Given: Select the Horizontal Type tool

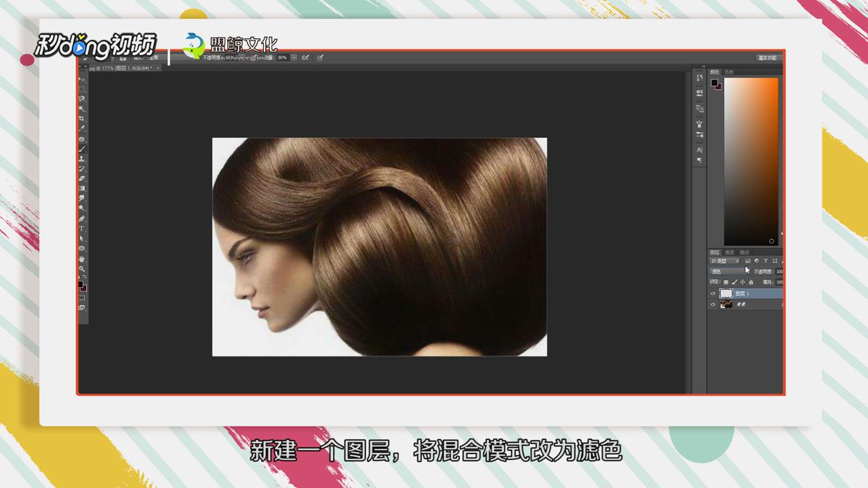Looking at the screenshot, I should tap(83, 228).
